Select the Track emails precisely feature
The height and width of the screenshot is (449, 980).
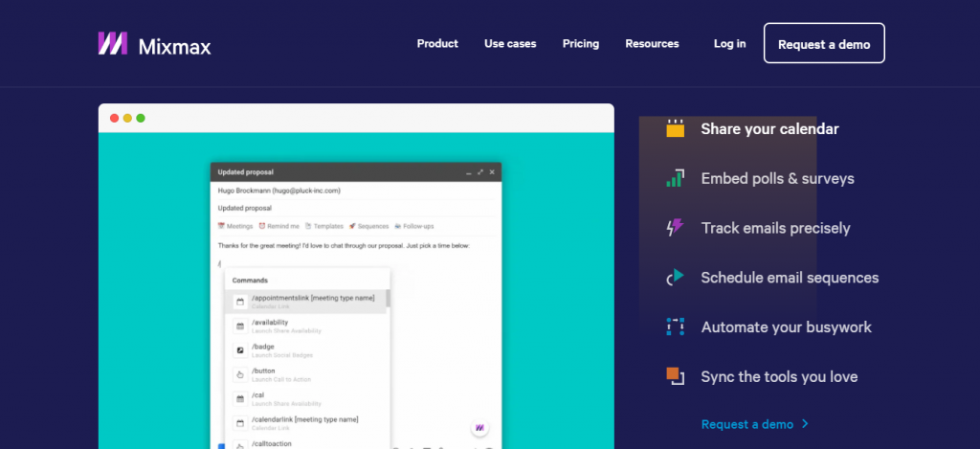(x=775, y=228)
